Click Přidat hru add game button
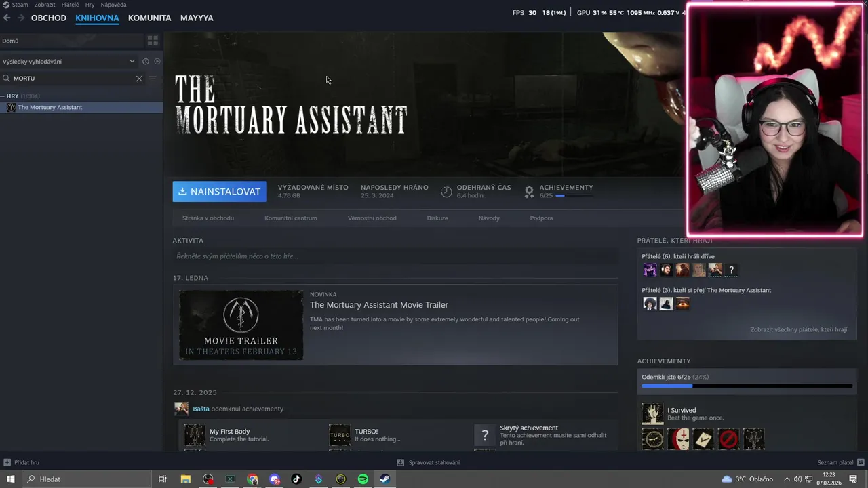 tap(22, 462)
